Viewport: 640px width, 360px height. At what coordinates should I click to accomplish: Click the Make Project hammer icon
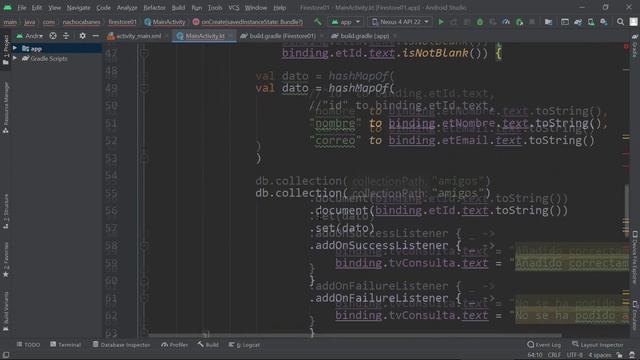[318, 22]
